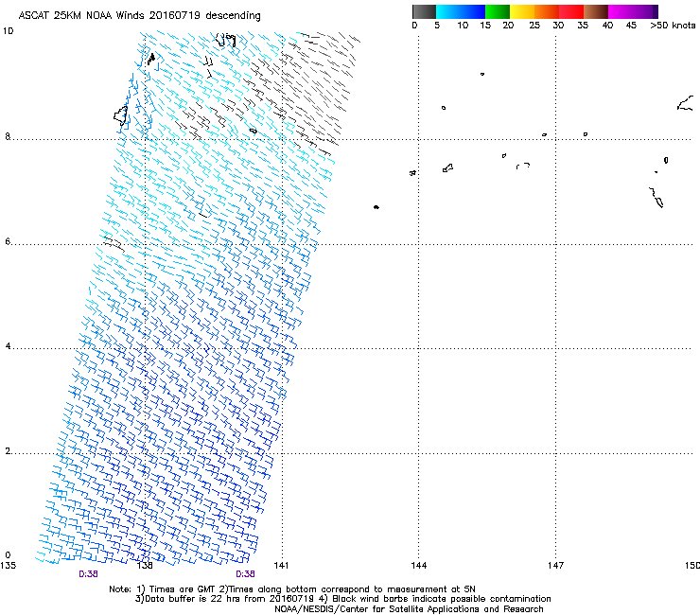The height and width of the screenshot is (615, 700).
Task: Click the title "ASCAT 25KM NOAA Winds 20160719 descending"
Action: 139,15
